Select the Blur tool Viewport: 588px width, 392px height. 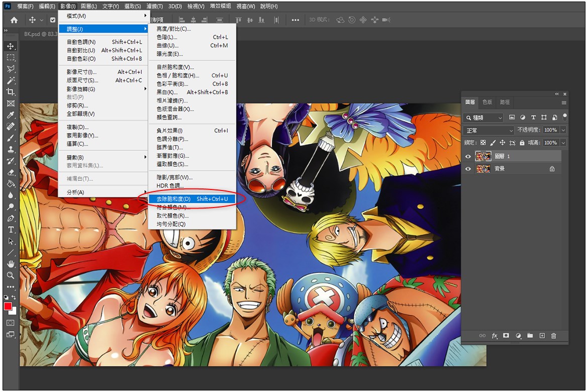tap(11, 195)
